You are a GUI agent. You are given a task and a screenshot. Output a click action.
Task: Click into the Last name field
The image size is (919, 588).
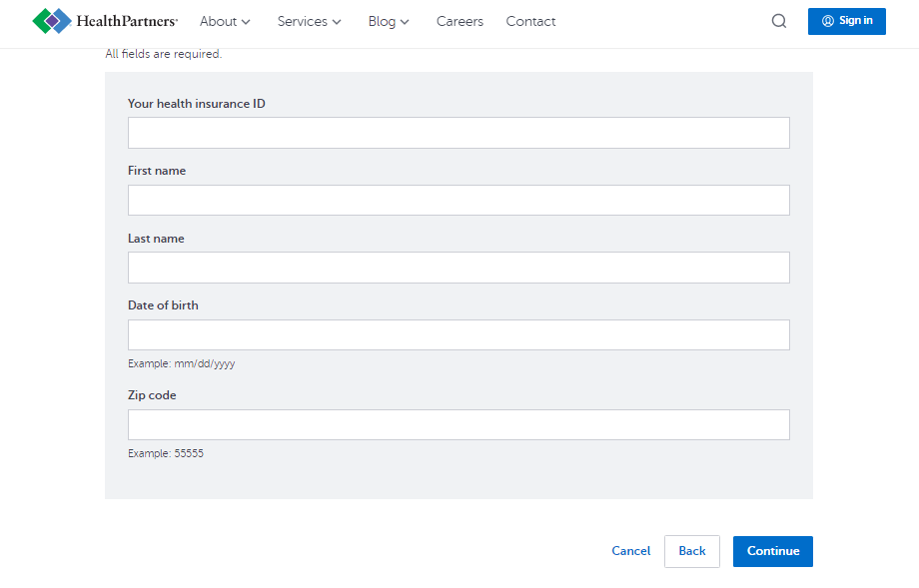tap(459, 268)
